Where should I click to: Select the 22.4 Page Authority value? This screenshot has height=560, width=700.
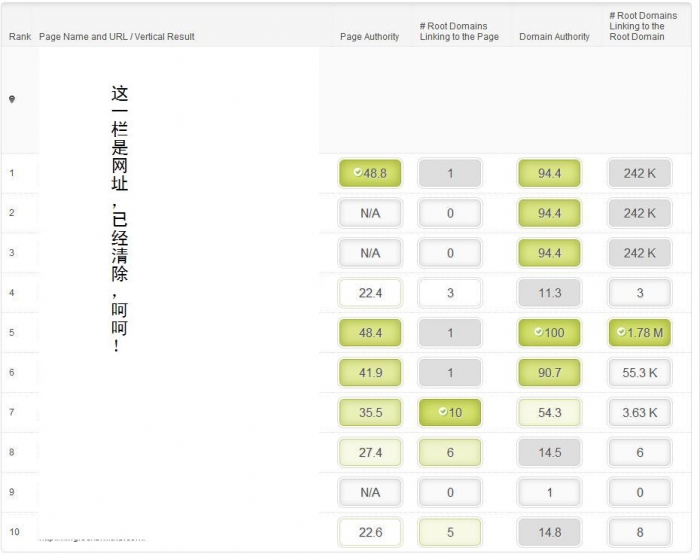[x=370, y=293]
